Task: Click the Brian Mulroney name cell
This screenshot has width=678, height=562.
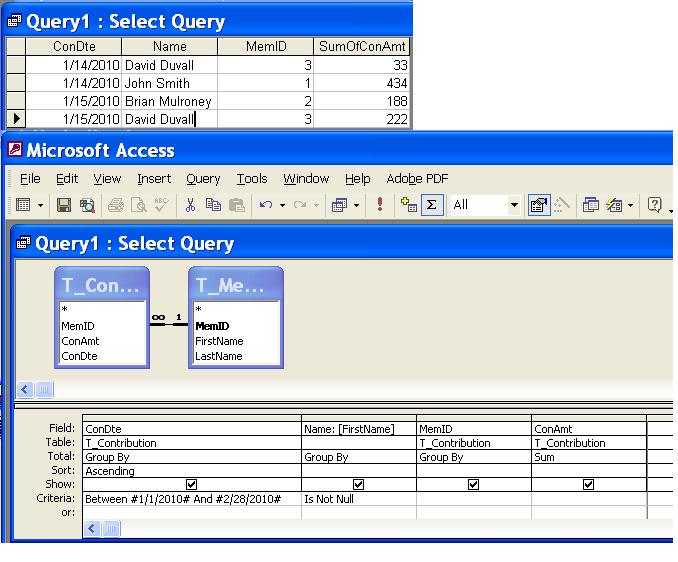Action: coord(170,101)
